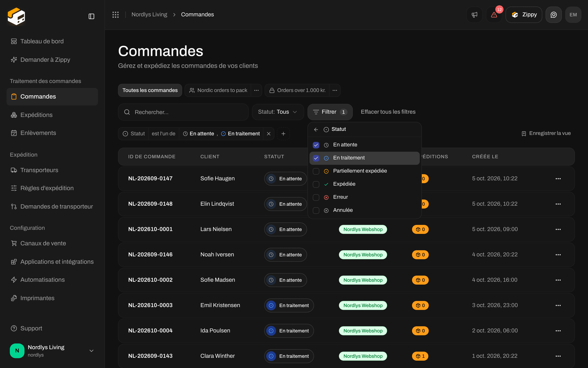Open est l'un de operator
588x368 pixels.
point(164,134)
